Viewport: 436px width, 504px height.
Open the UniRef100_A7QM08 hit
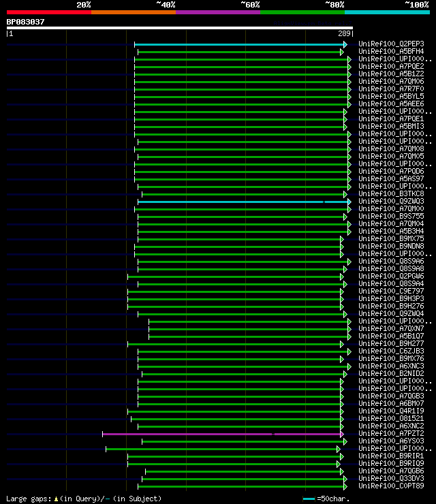click(391, 149)
